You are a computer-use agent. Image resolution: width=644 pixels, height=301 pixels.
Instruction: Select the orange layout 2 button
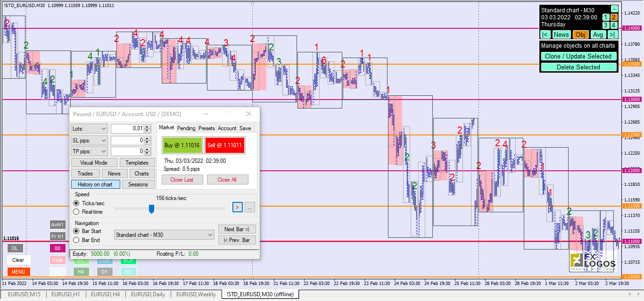(614, 17)
